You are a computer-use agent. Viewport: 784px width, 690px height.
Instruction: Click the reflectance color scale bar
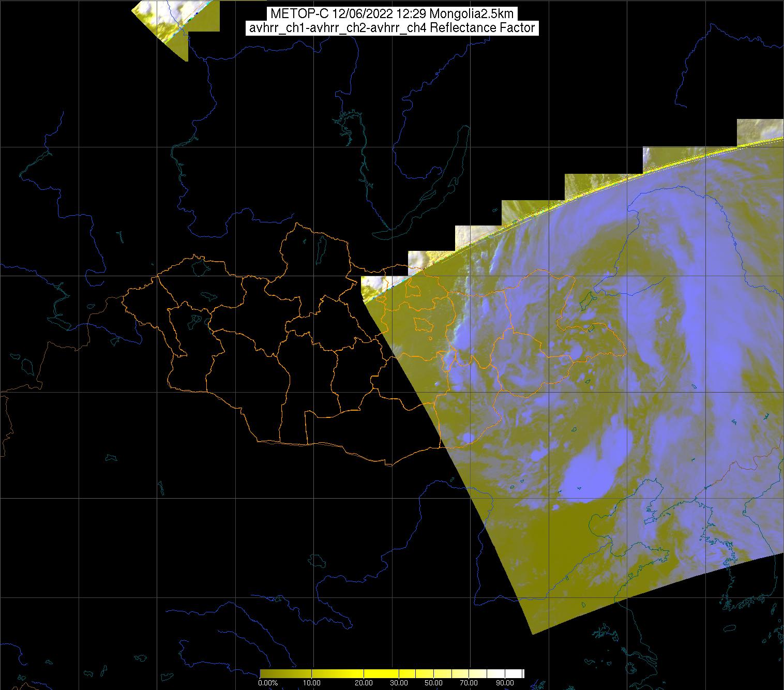click(392, 673)
